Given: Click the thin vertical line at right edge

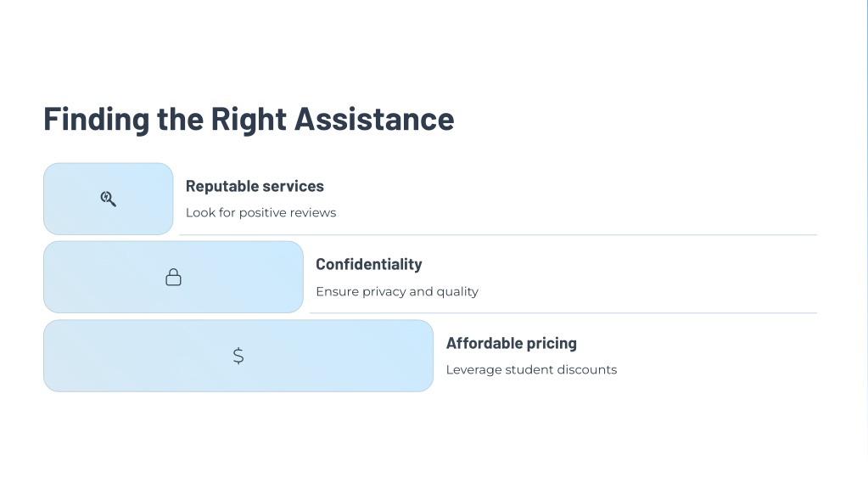Looking at the screenshot, I should (867, 244).
